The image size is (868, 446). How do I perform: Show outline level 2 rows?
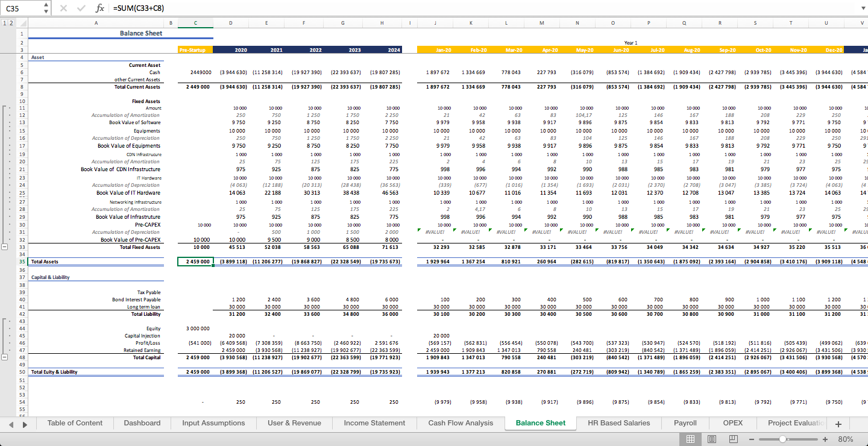tap(11, 23)
